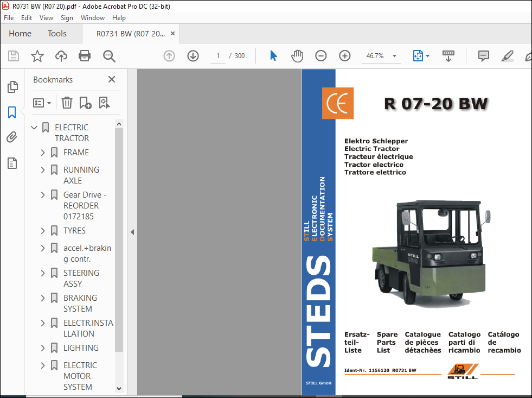The height and width of the screenshot is (398, 532).
Task: Zoom in with plus button
Action: click(x=345, y=56)
